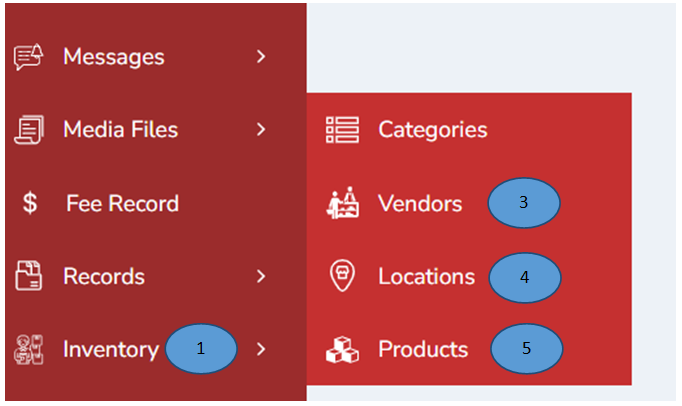Select the Categories submenu text
This screenshot has height=406, width=682.
[x=432, y=130]
